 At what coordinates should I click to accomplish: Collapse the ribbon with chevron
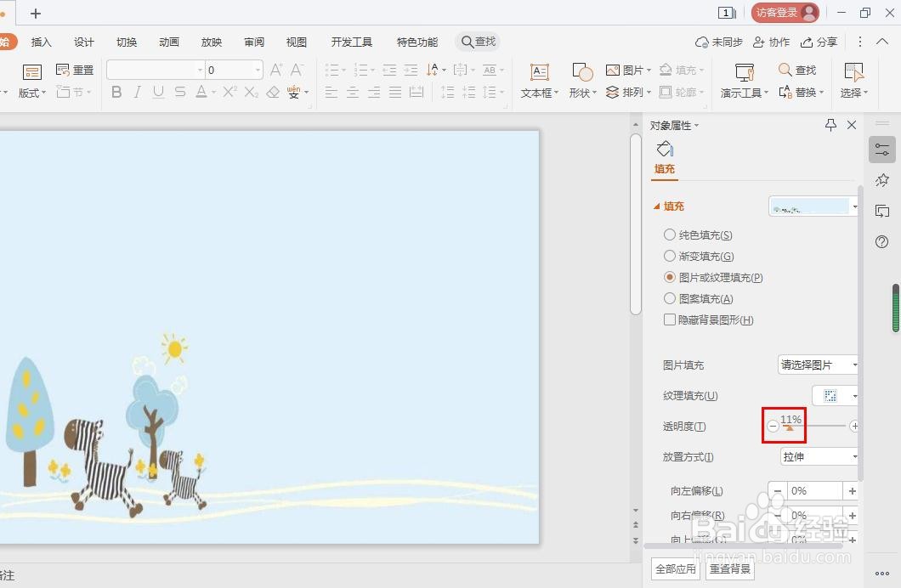(x=882, y=42)
